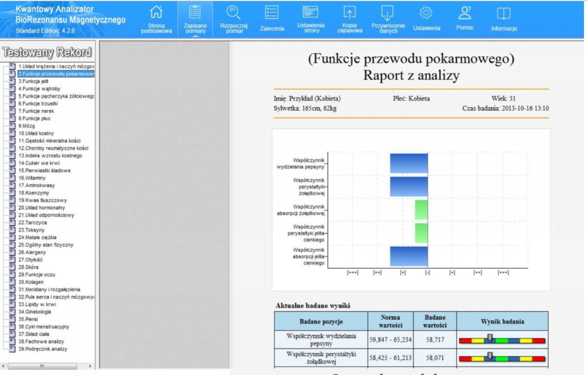
Task: Choose '22.Tarczyca' from the tested records
Action: pyautogui.click(x=33, y=222)
